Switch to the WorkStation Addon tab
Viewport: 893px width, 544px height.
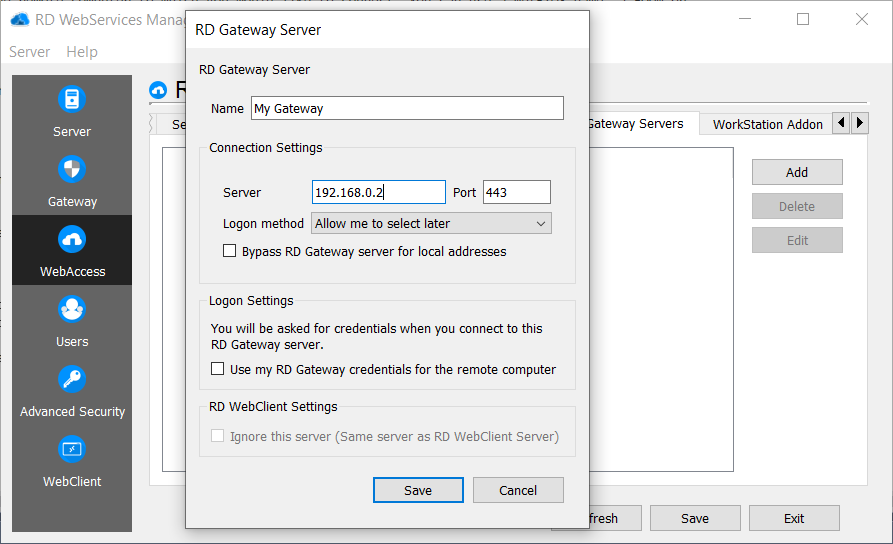(767, 124)
